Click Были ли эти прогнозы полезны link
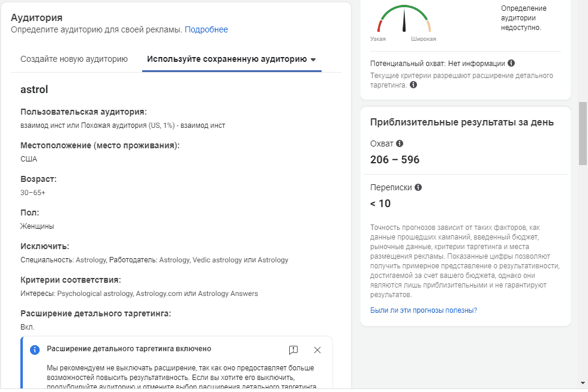Screen dimensions: 588x392 click(x=424, y=310)
